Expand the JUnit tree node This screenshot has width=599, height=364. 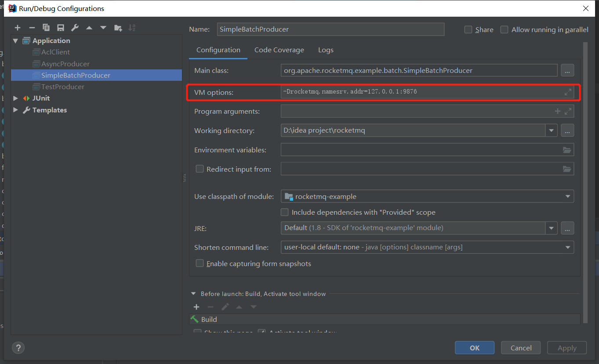pyautogui.click(x=16, y=98)
